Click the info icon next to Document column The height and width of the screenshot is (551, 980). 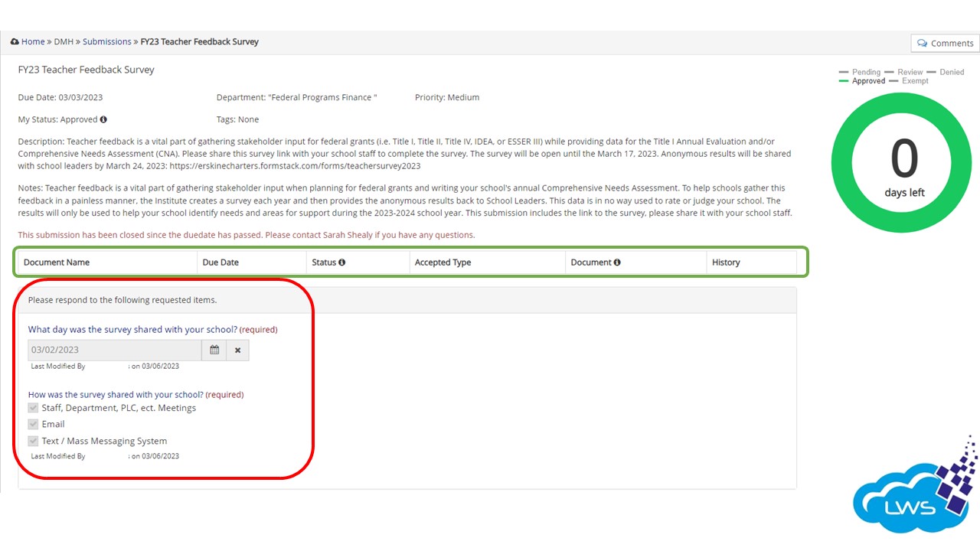pyautogui.click(x=617, y=262)
